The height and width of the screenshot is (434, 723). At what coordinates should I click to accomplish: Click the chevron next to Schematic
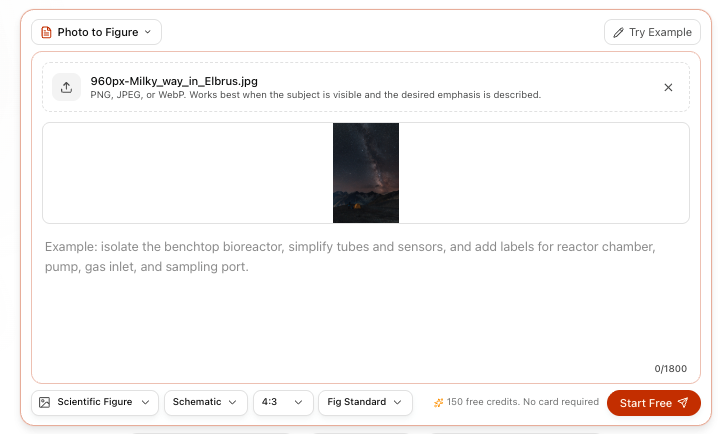tap(232, 402)
